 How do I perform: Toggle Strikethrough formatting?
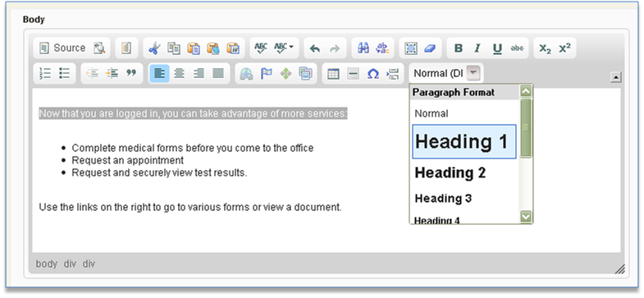click(517, 48)
